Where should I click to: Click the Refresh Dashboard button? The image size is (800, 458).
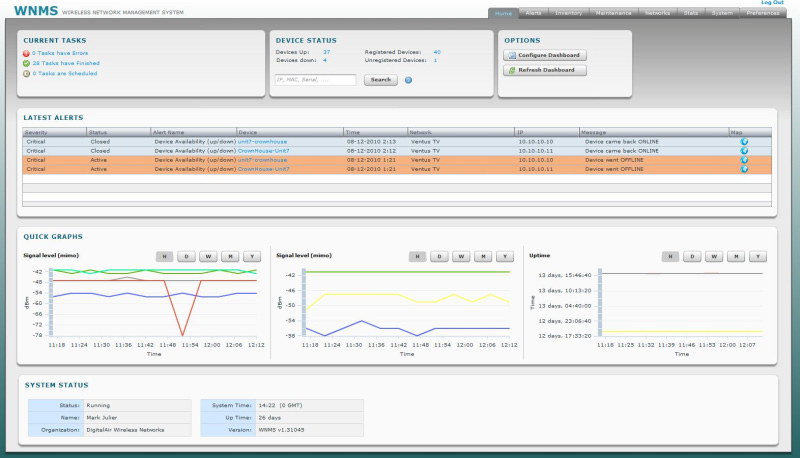pos(545,71)
